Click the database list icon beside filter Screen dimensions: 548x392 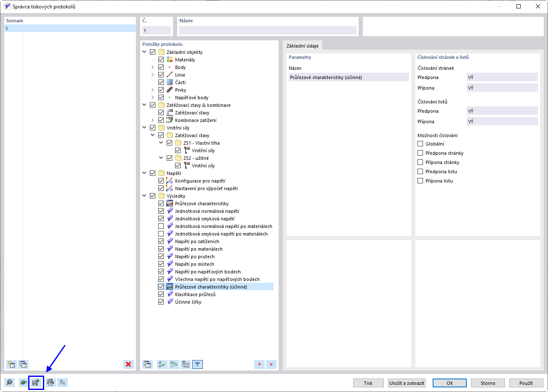186,364
